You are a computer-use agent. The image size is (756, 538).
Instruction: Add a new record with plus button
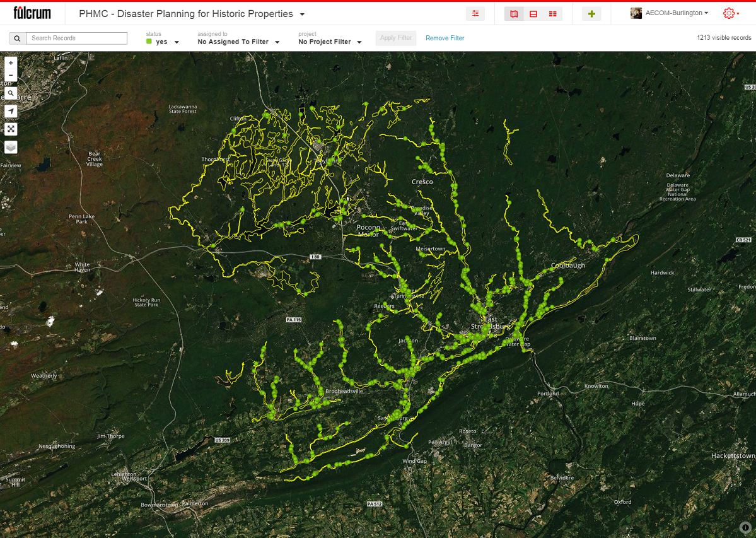coord(591,14)
